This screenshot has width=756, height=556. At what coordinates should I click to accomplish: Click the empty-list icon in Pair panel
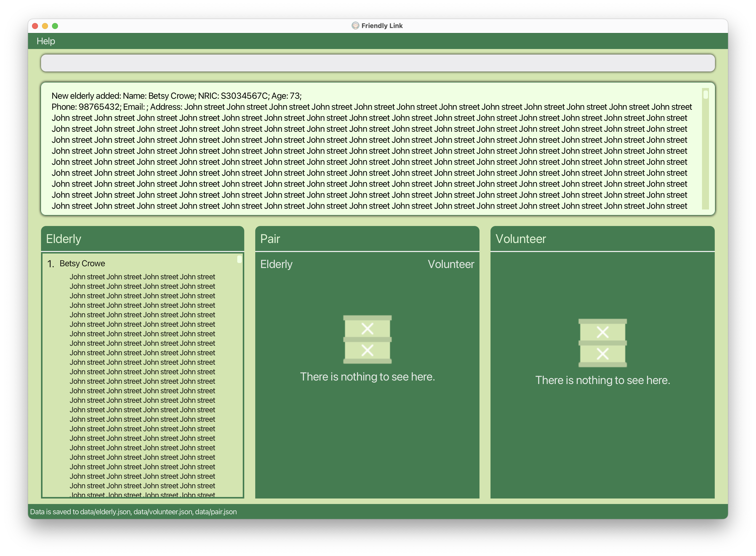(x=367, y=339)
